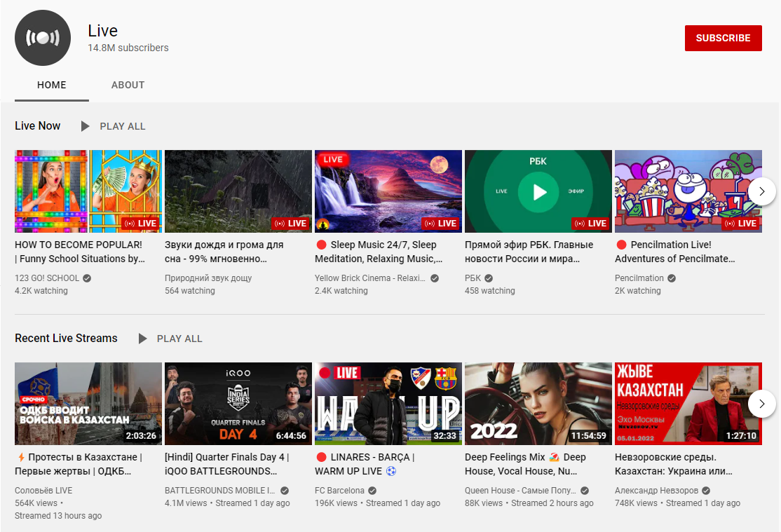Click the verified badge beside Александр Невзоров
781x532 pixels.
(x=706, y=490)
